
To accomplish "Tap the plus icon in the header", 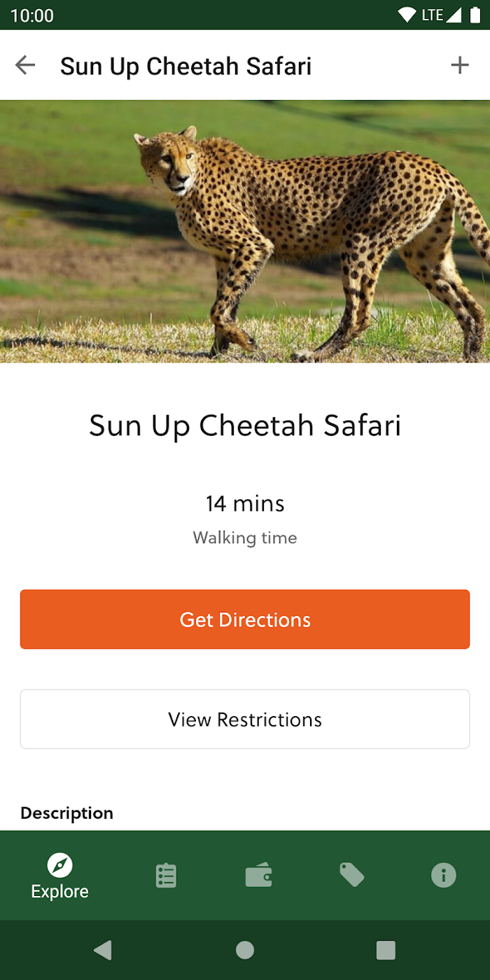I will [x=459, y=65].
